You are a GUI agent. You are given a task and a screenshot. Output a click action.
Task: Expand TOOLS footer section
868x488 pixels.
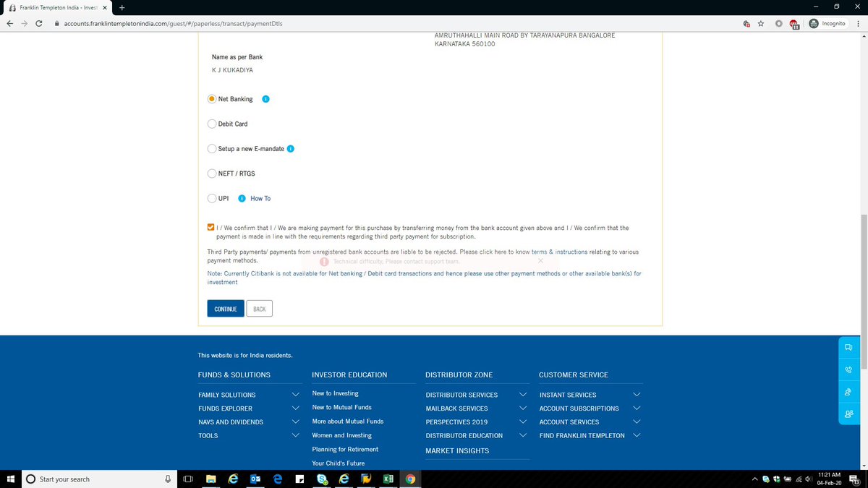click(295, 435)
